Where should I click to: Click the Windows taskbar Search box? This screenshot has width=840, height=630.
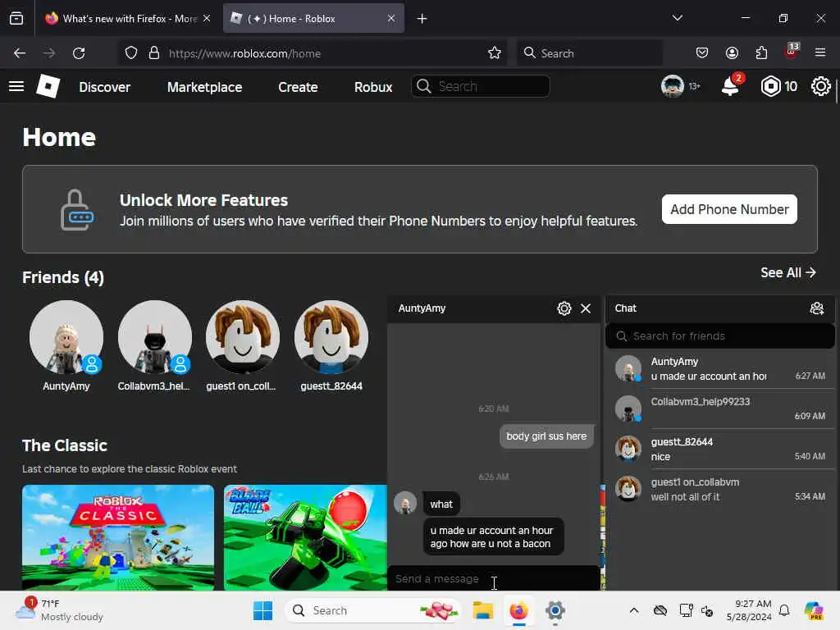[x=372, y=610]
